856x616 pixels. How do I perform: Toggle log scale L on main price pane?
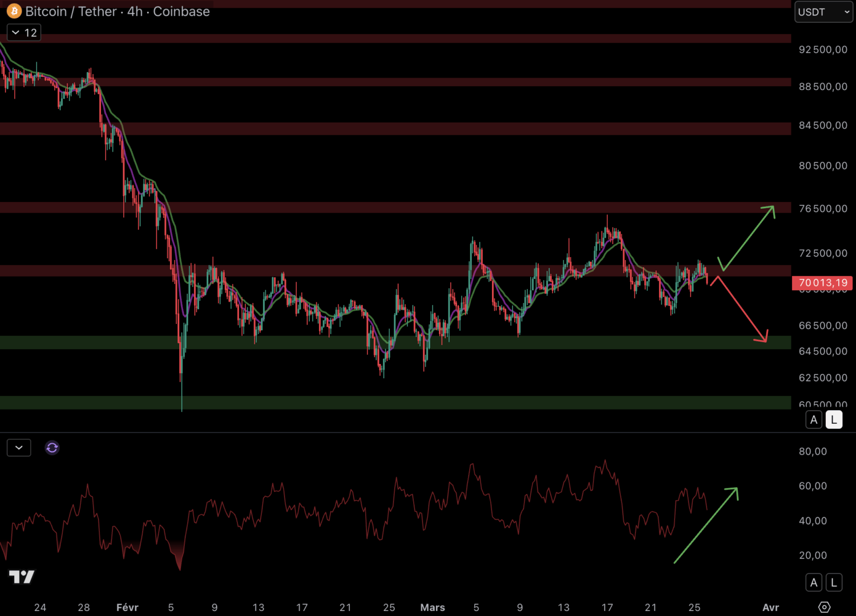(834, 420)
